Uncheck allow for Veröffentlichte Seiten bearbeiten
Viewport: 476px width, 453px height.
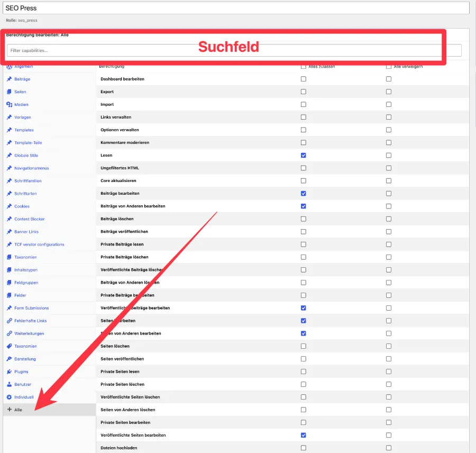[x=303, y=435]
